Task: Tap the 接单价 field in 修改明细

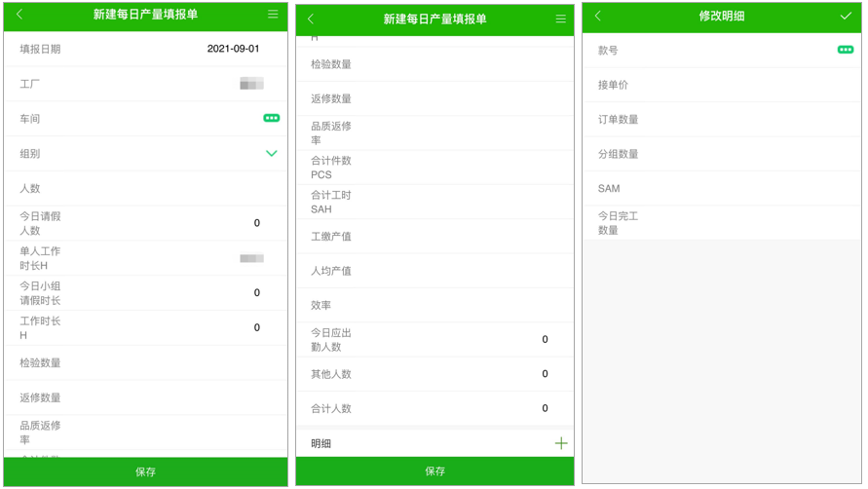Action: pyautogui.click(x=721, y=85)
